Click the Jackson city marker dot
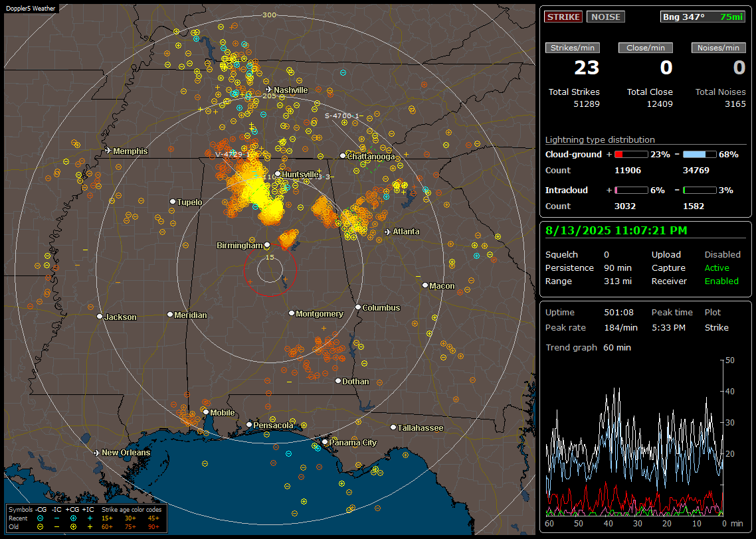Image resolution: width=756 pixels, height=539 pixels. coord(100,317)
